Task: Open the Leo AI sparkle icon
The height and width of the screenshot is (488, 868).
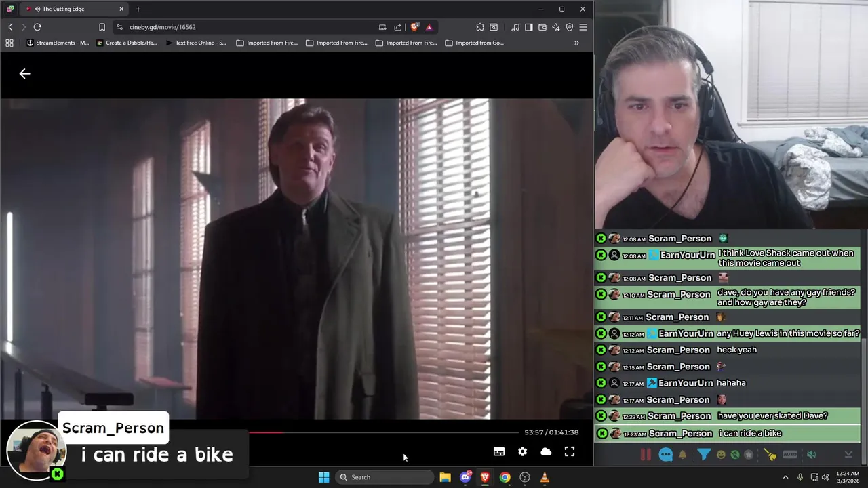Action: coord(556,27)
